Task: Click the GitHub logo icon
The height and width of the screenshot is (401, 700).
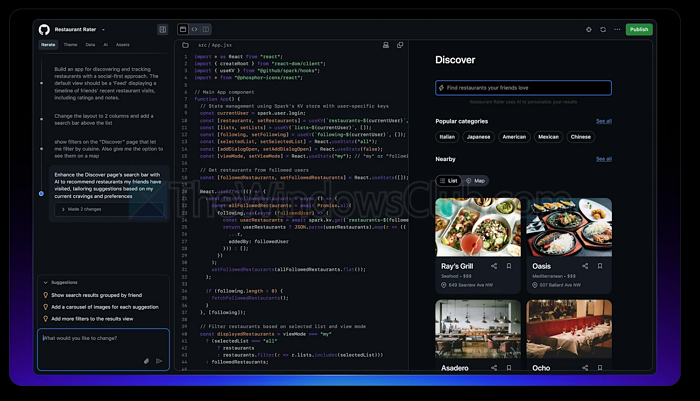Action: [44, 29]
